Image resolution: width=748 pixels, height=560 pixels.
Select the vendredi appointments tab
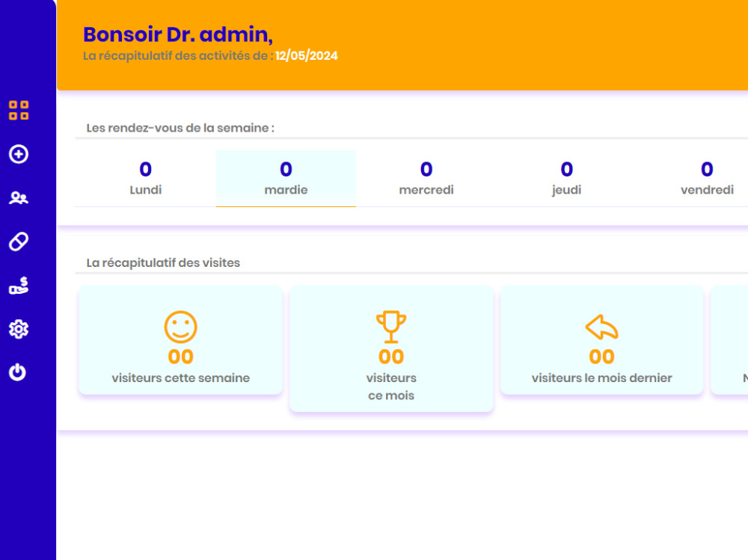pyautogui.click(x=707, y=179)
